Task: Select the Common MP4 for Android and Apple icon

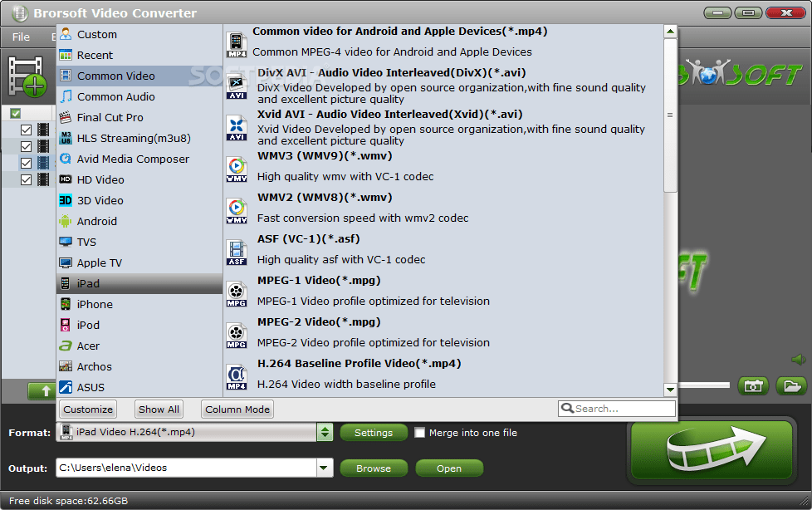Action: (237, 45)
